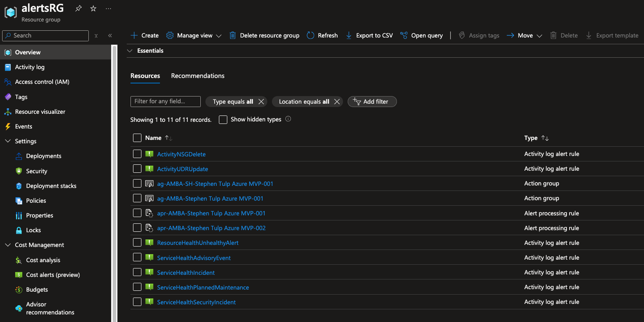Click the info icon beside Show hidden types
Screen dimensions: 644x322
288,119
